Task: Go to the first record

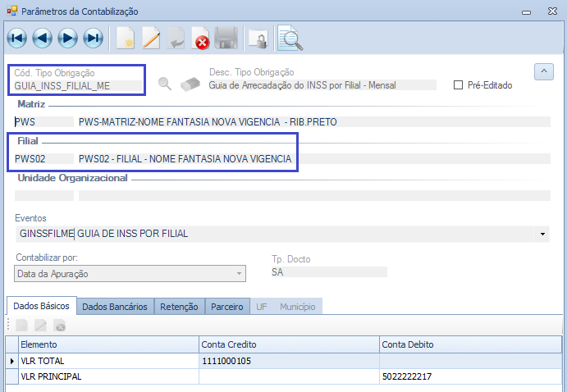Action: 17,38
